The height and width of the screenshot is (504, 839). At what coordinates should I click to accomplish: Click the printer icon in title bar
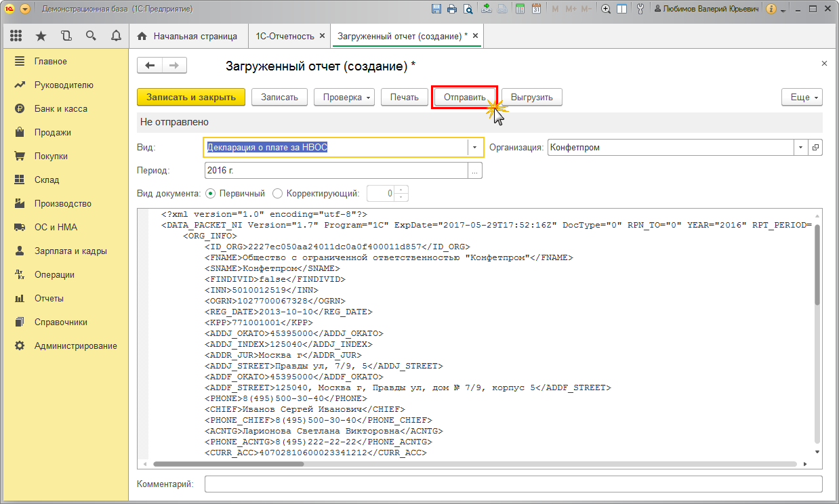[x=453, y=9]
